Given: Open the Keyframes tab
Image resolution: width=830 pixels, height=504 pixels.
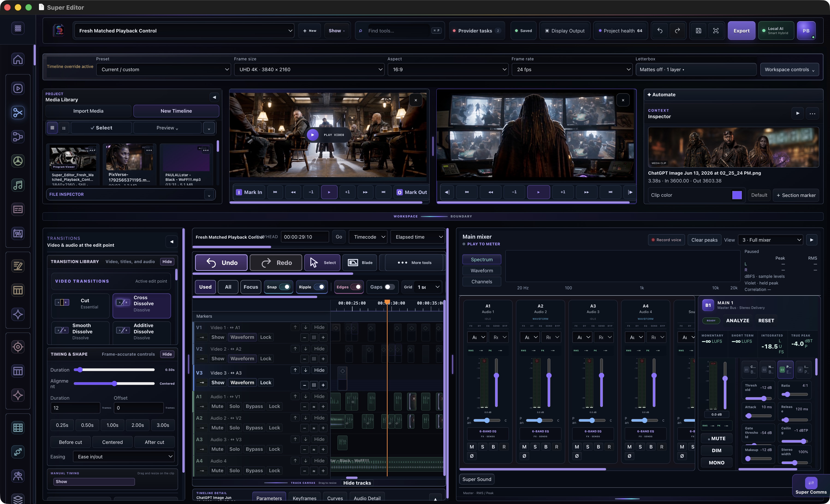Looking at the screenshot, I should 304,498.
